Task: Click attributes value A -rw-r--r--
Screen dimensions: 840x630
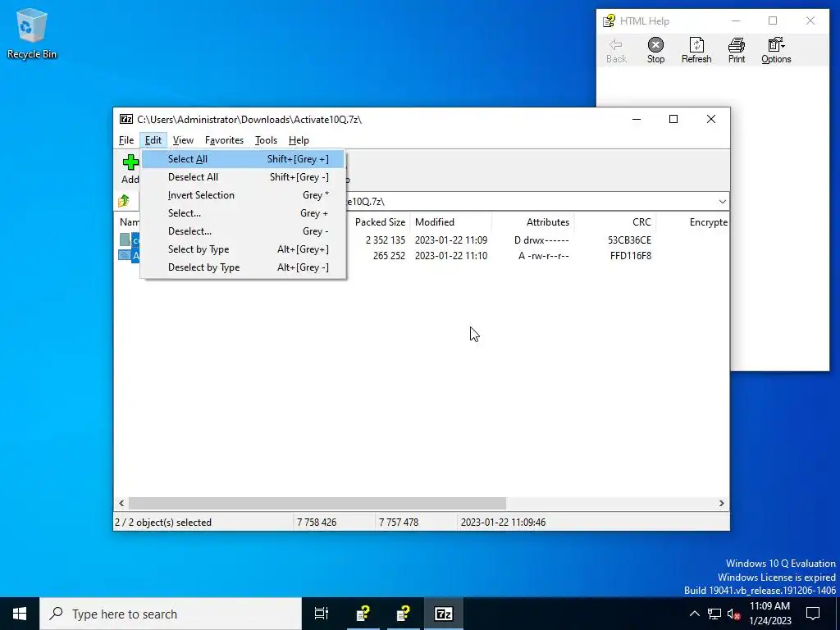Action: (x=544, y=256)
